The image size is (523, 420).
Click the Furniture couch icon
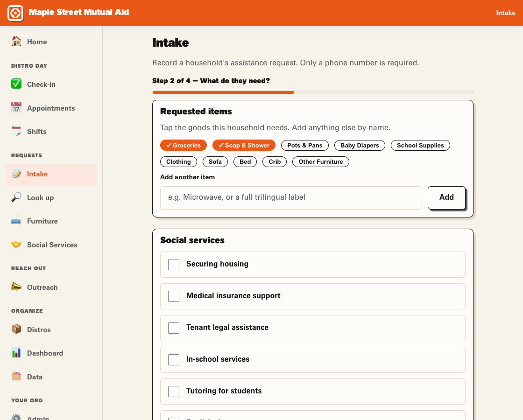[x=16, y=221]
